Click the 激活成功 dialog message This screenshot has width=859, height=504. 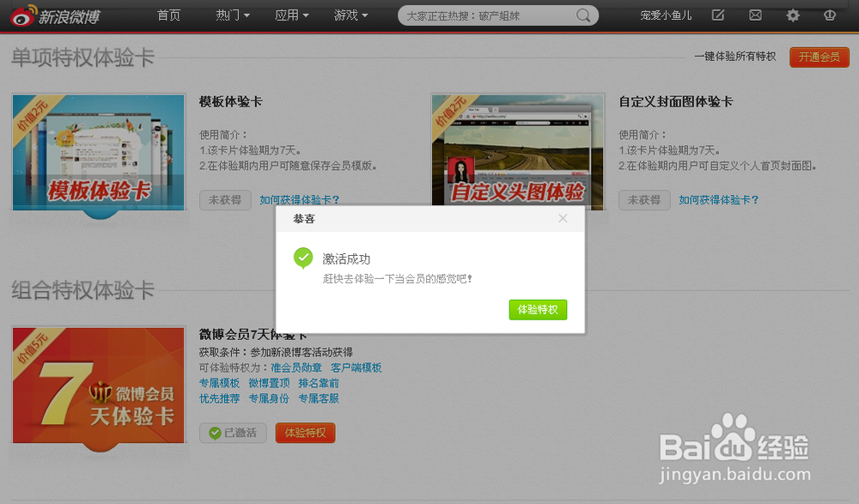[346, 258]
